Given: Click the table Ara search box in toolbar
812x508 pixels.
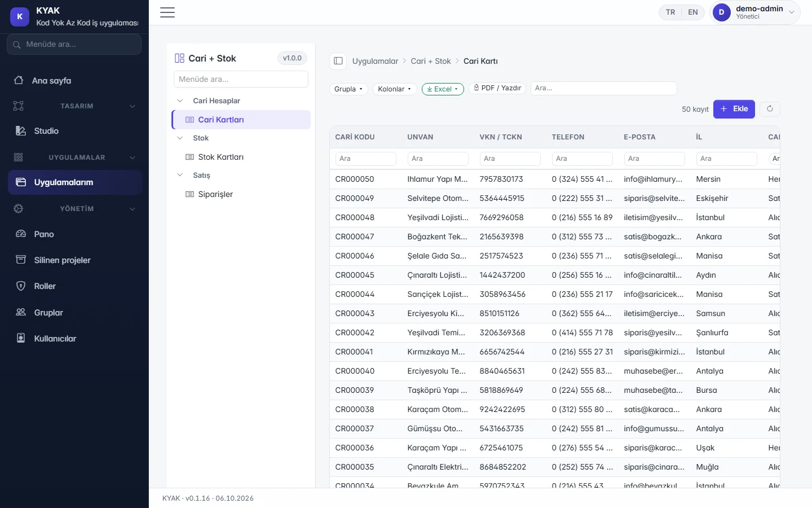Looking at the screenshot, I should tap(603, 88).
